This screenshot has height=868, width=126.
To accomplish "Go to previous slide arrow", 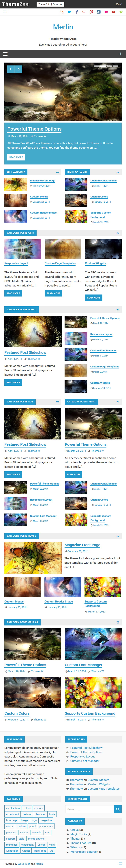I will tap(11, 69).
